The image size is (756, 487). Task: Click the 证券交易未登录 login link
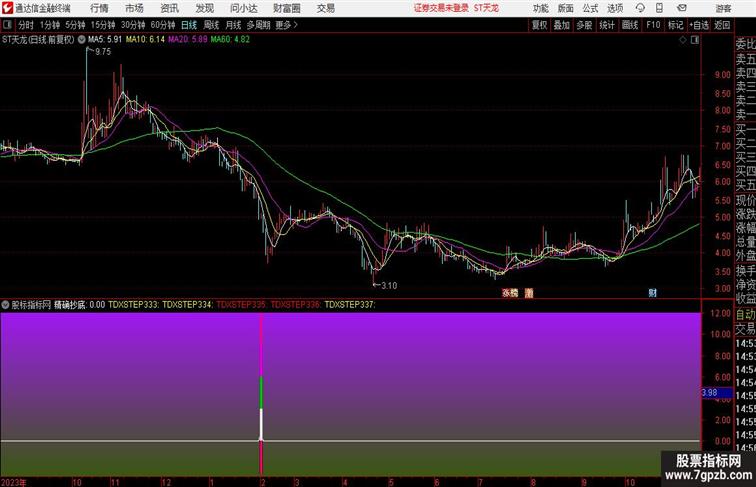tap(441, 8)
